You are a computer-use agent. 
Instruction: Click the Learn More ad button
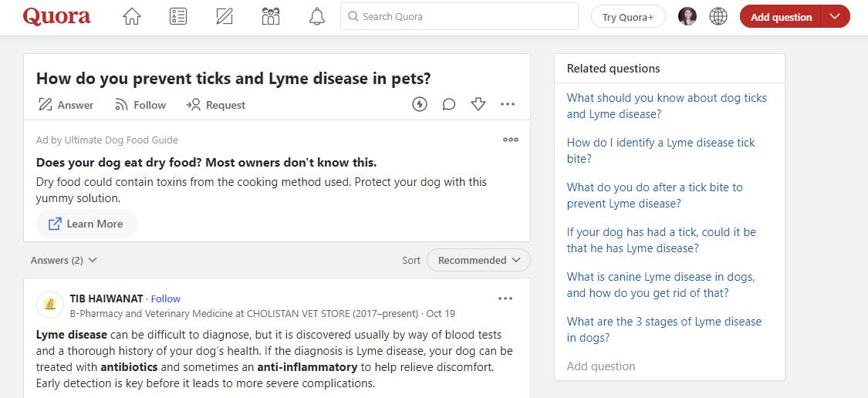tap(87, 224)
